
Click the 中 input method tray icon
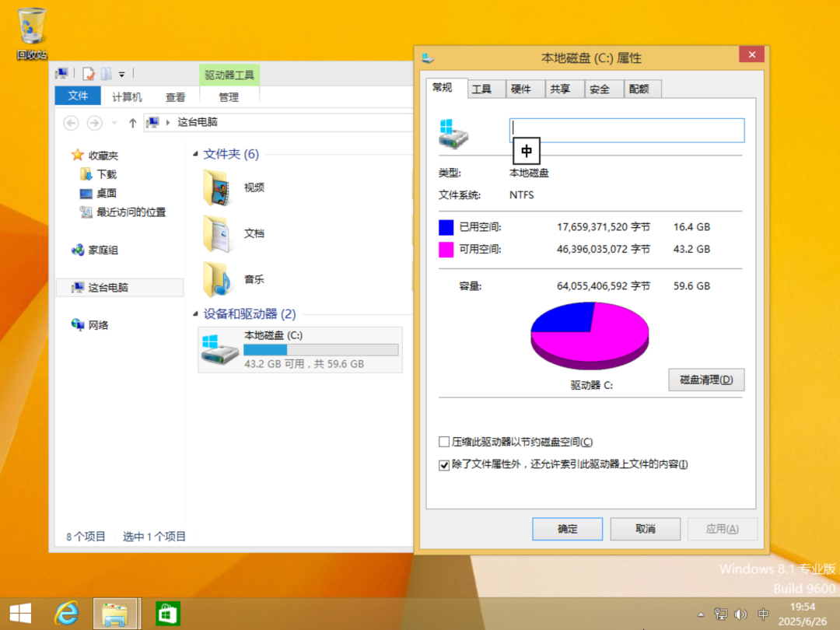(764, 614)
